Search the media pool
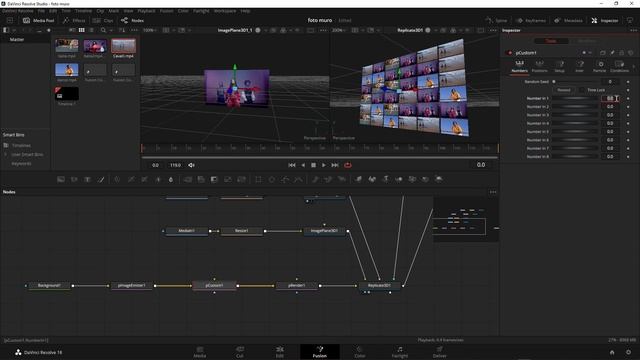 [x=103, y=30]
